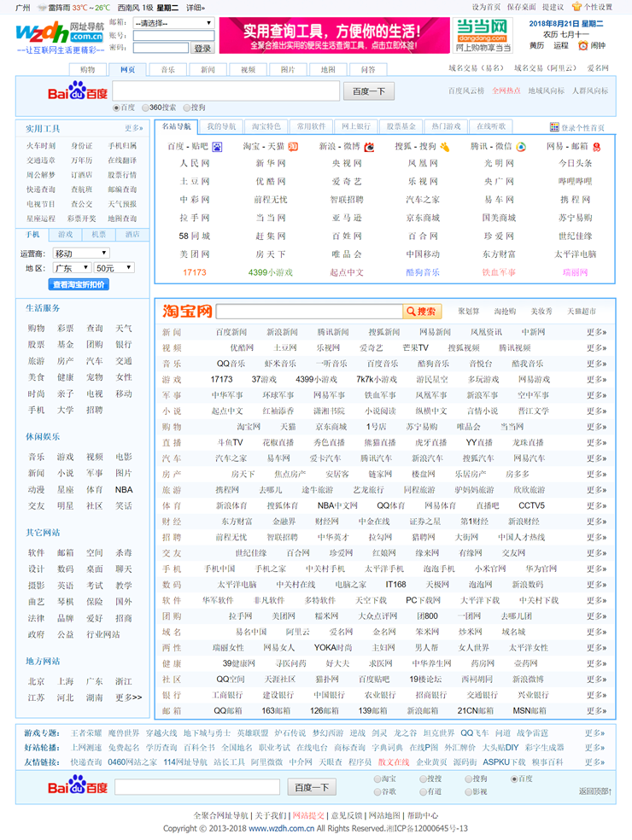Select the 360搜索 radio button
The image size is (632, 840).
click(x=143, y=108)
